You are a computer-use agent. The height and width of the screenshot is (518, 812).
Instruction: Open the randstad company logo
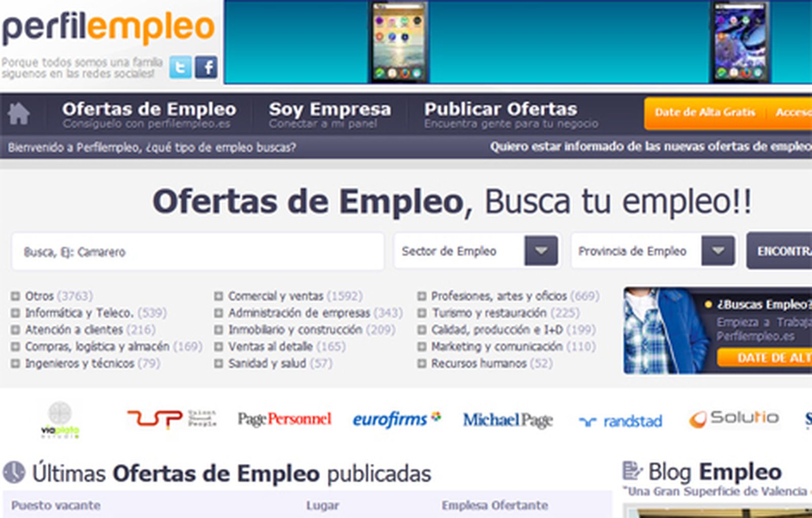pyautogui.click(x=621, y=421)
